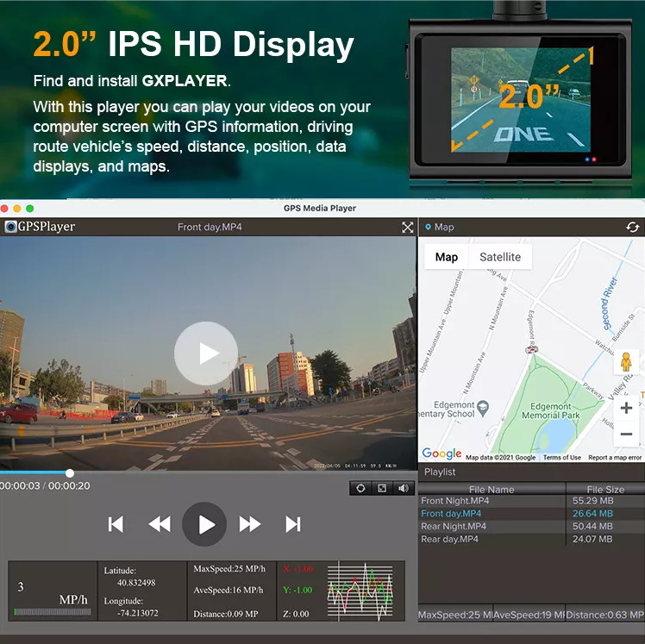The image size is (645, 644).
Task: Click AveSpeed:19 in playlist summary bar
Action: [x=529, y=615]
